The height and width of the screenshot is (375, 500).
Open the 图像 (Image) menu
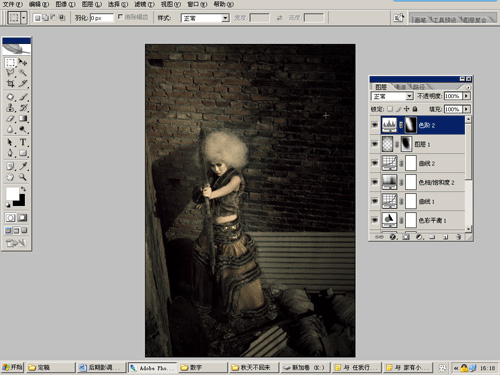65,4
